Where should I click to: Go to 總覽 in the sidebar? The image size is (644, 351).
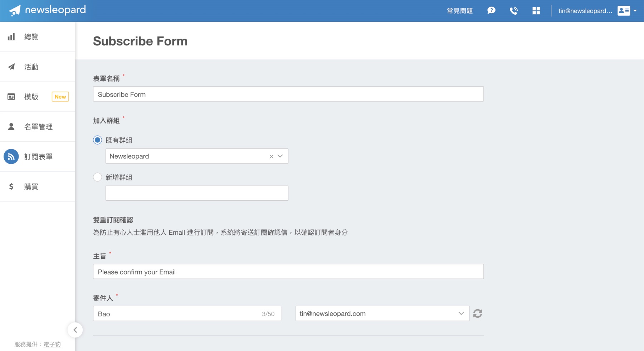click(x=31, y=37)
